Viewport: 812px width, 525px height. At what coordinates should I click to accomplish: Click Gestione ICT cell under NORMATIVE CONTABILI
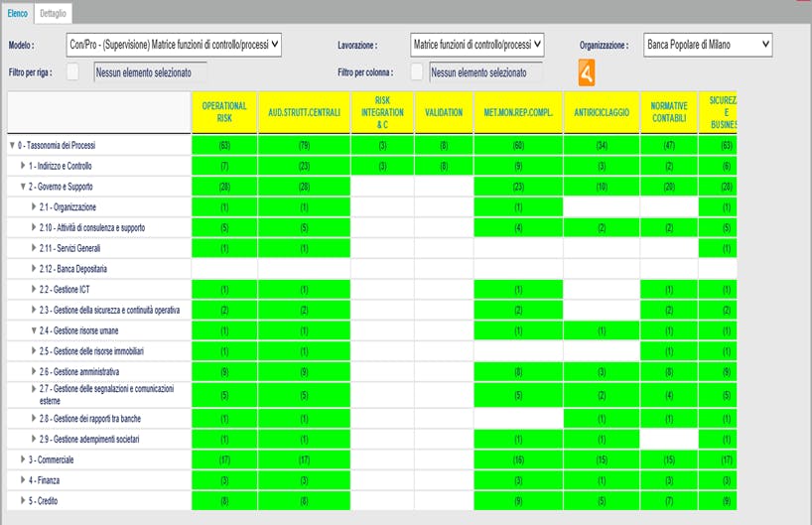tap(669, 290)
